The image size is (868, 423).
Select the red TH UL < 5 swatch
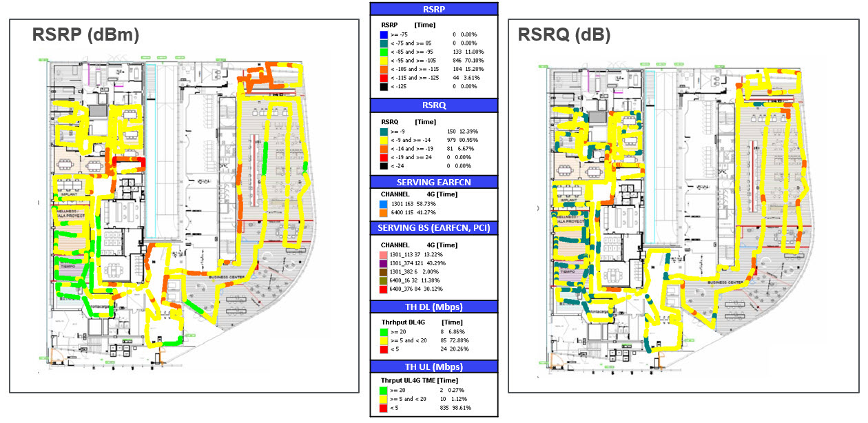point(384,408)
